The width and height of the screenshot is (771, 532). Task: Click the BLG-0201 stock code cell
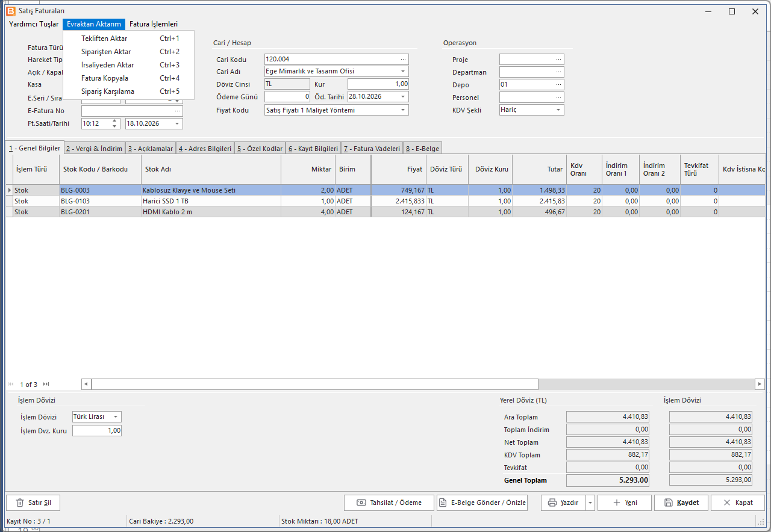click(100, 212)
